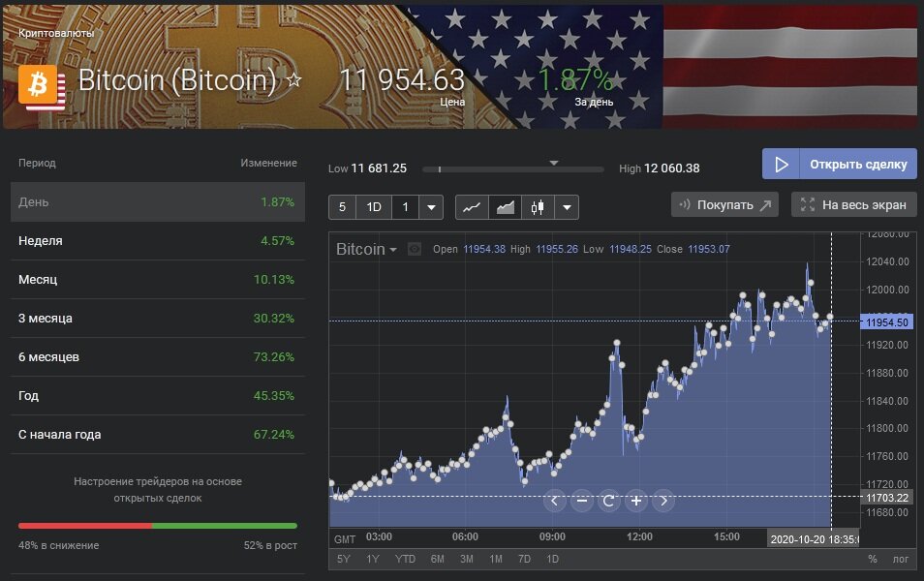
Task: Select the area chart type icon
Action: click(505, 206)
